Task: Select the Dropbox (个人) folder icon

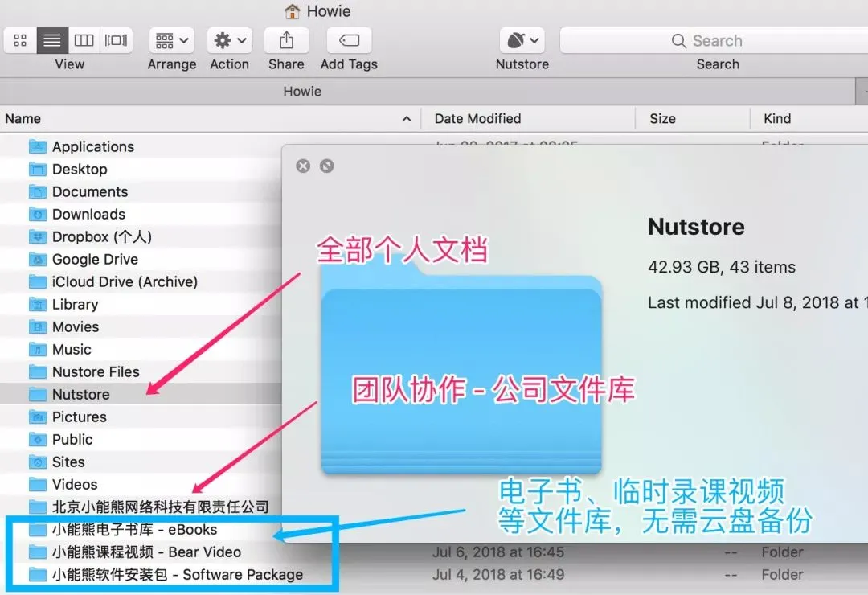Action: pyautogui.click(x=38, y=237)
